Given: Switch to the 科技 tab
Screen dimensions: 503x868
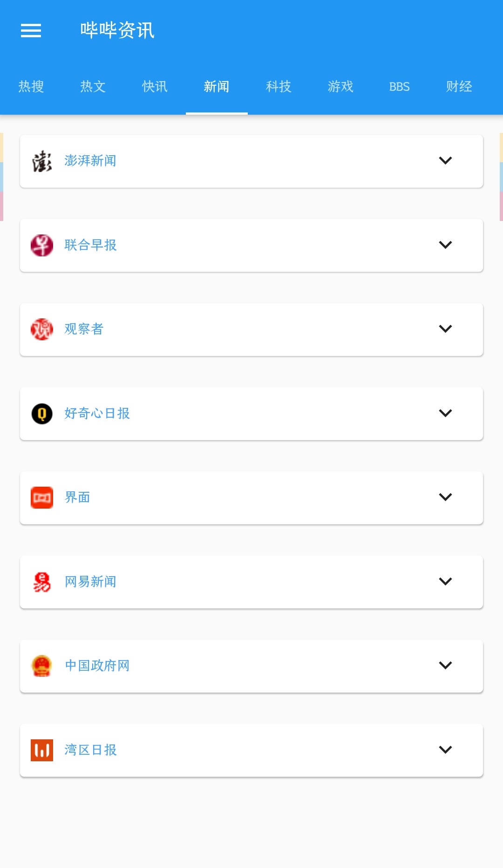Looking at the screenshot, I should coord(279,87).
